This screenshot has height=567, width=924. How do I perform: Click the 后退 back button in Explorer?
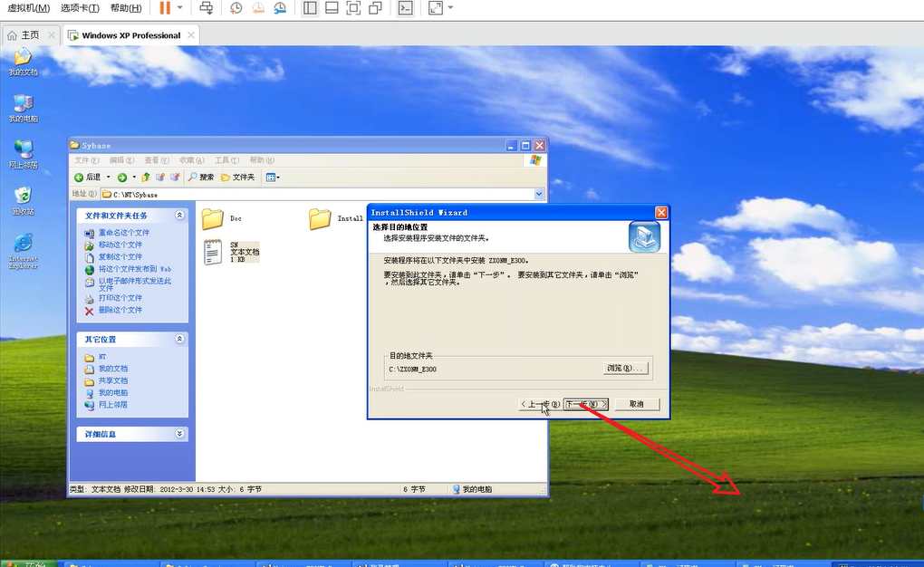click(88, 178)
